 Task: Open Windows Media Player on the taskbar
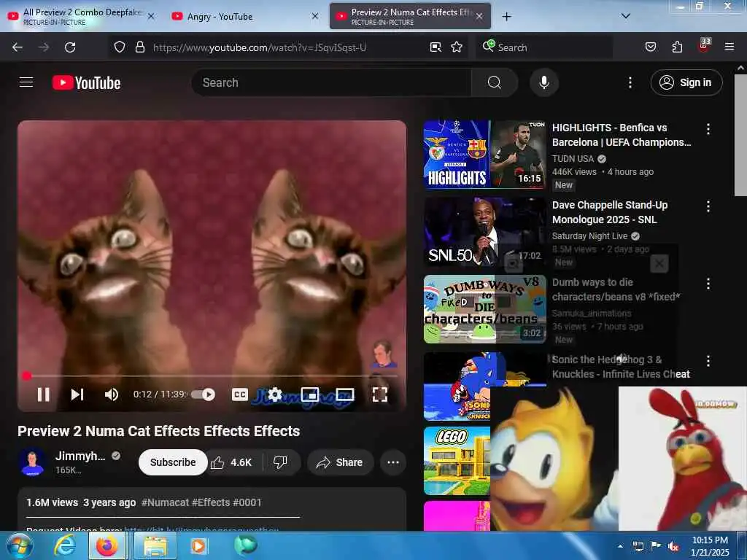tap(198, 545)
